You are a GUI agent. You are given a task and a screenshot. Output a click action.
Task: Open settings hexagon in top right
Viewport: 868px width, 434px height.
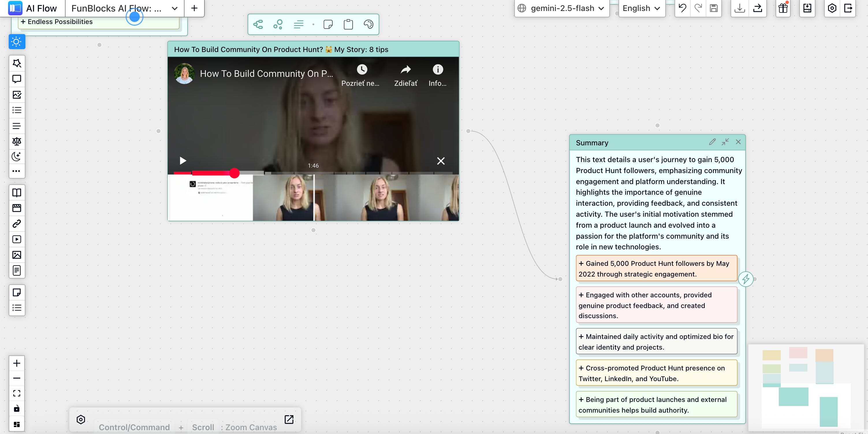(832, 8)
